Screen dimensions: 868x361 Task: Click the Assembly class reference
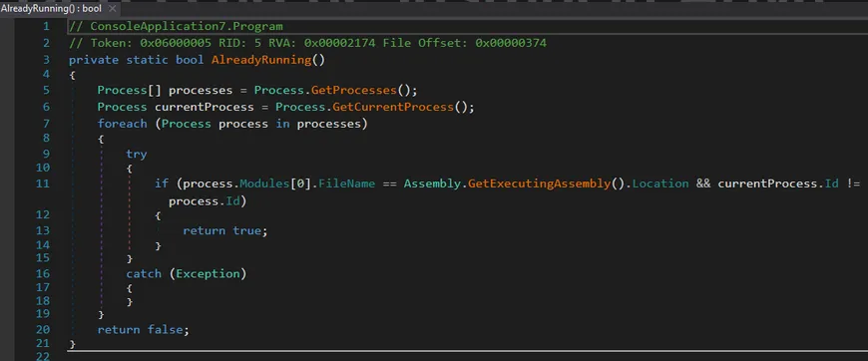point(432,183)
